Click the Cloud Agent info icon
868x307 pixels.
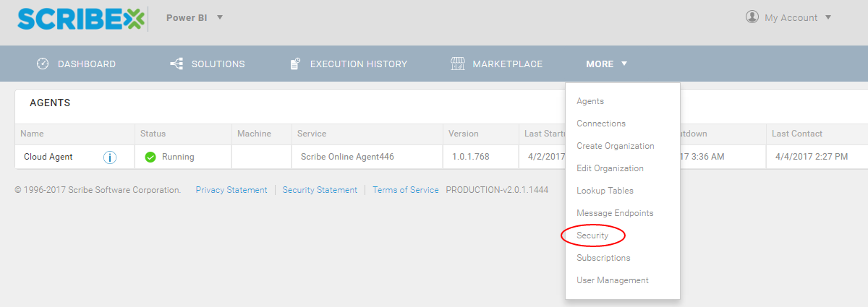tap(110, 157)
